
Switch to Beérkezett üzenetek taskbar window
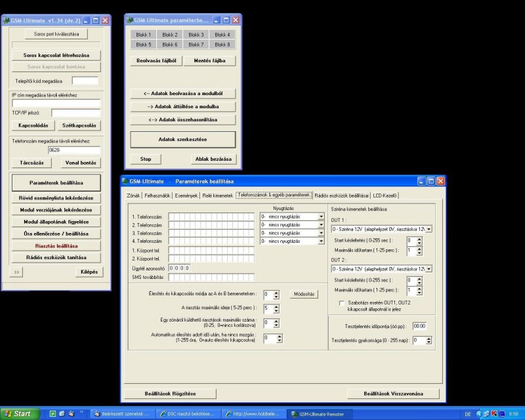(123, 414)
